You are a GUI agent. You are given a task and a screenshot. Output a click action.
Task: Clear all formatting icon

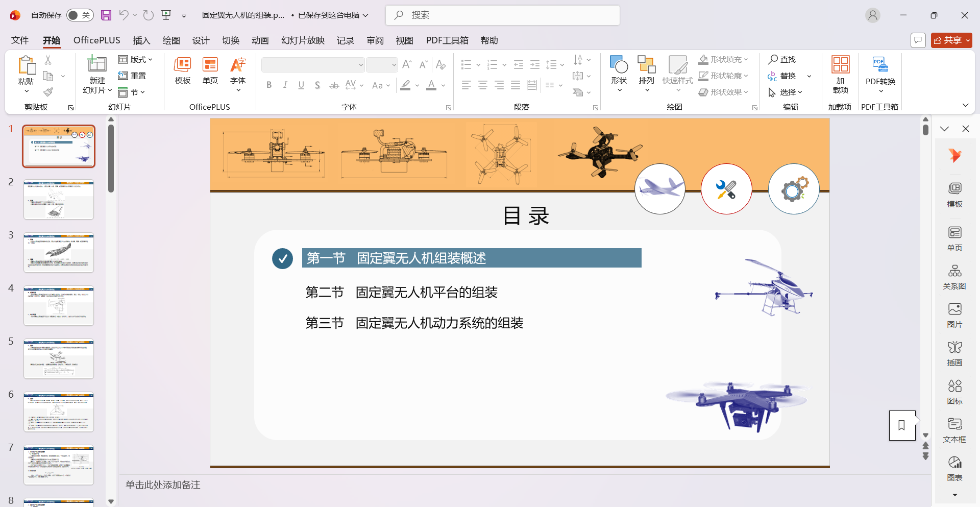point(441,64)
